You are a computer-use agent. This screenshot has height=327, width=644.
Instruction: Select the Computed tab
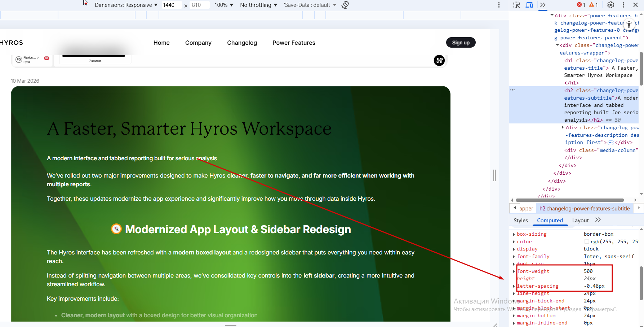[550, 221]
